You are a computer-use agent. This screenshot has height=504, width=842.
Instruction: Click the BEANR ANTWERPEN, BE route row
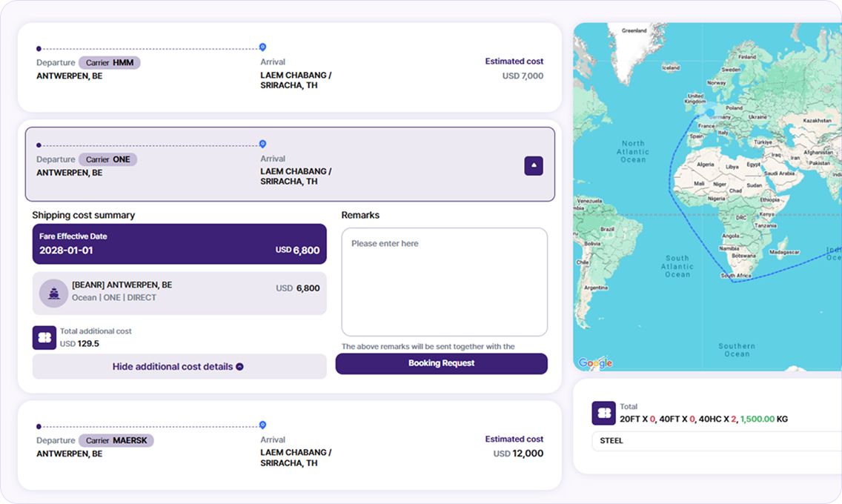179,293
